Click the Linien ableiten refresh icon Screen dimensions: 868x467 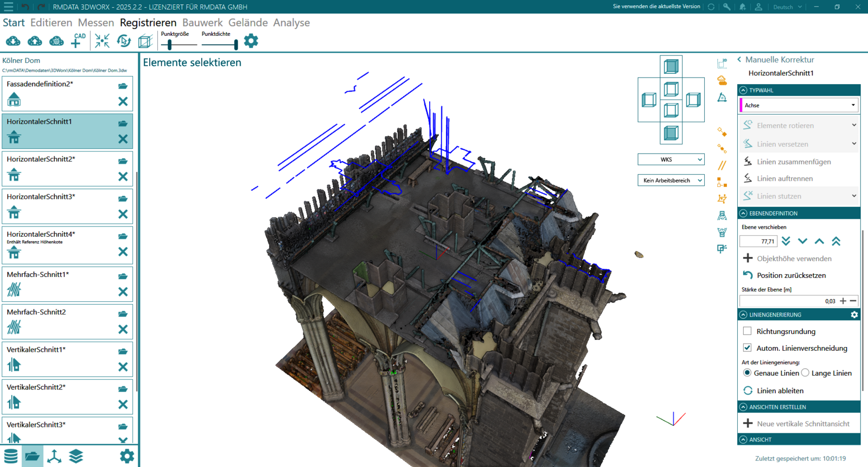click(748, 390)
